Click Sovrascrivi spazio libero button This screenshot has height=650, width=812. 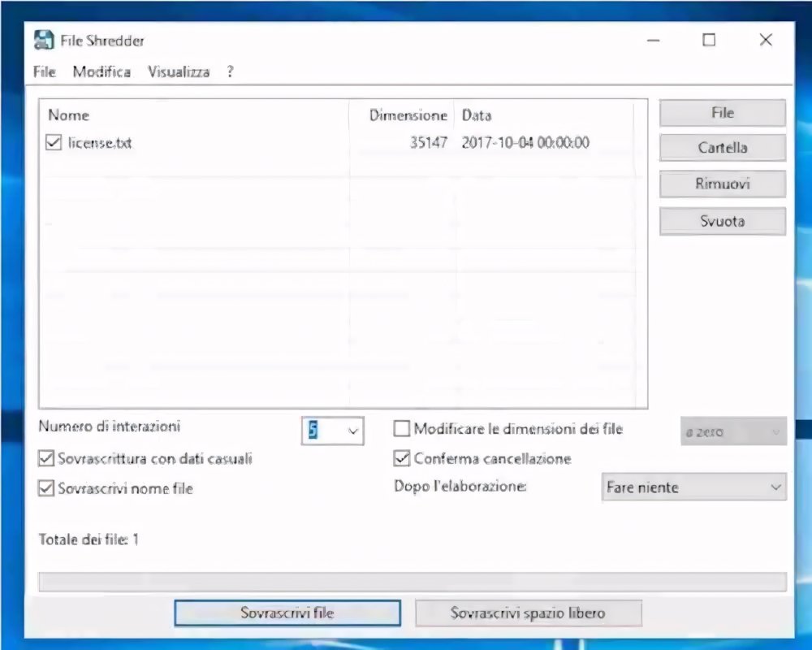click(529, 613)
